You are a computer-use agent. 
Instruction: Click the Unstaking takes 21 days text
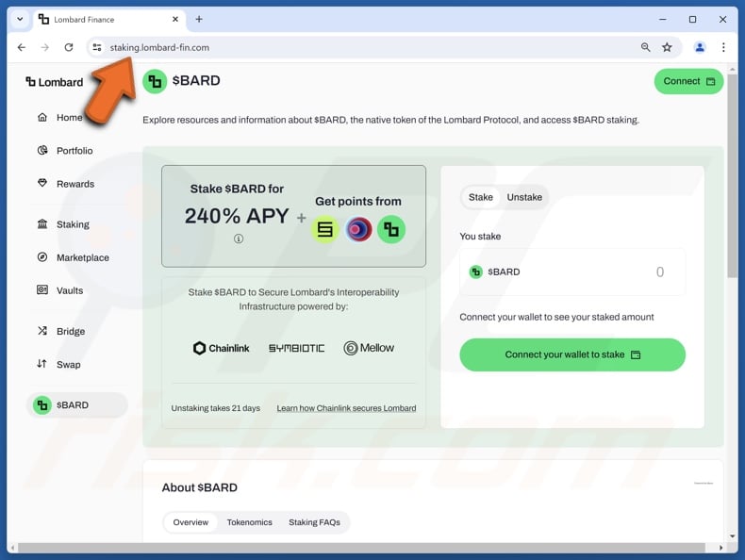click(216, 408)
